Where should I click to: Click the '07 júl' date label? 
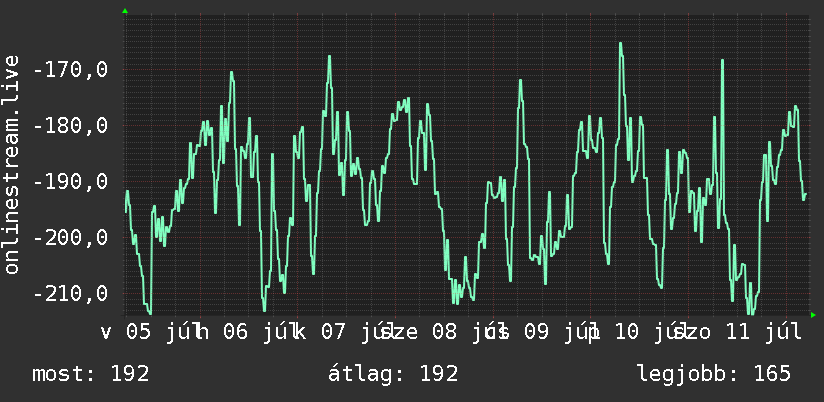(x=358, y=332)
